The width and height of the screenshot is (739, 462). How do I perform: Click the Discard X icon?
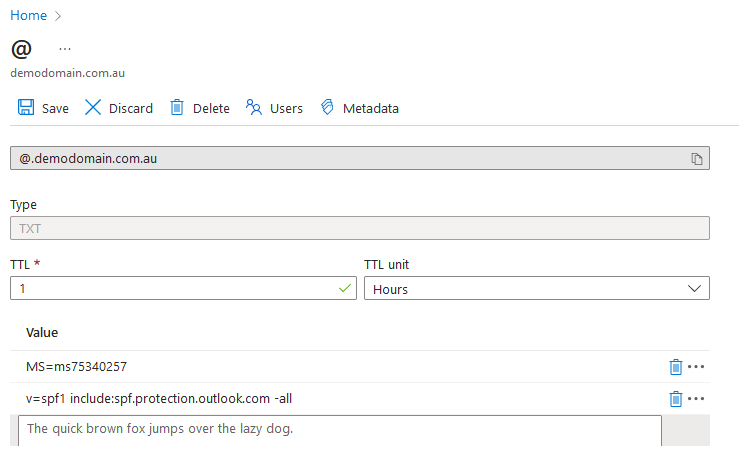click(x=93, y=108)
